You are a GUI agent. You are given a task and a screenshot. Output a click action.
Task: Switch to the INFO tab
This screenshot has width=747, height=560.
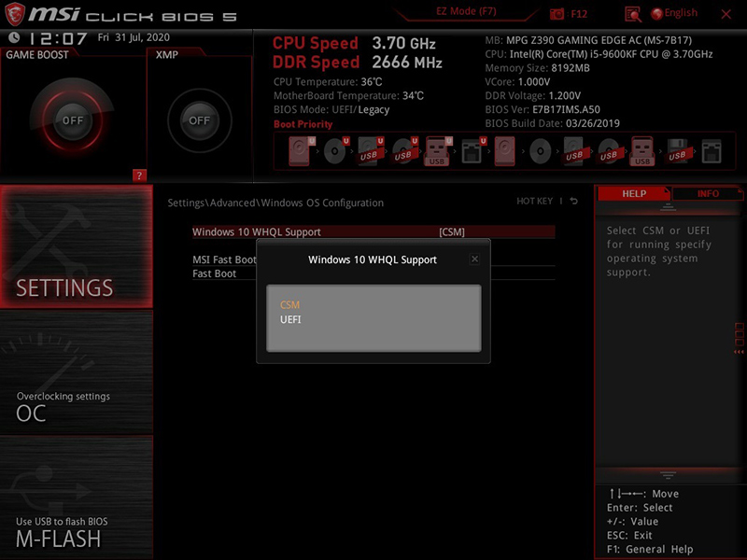pos(708,194)
